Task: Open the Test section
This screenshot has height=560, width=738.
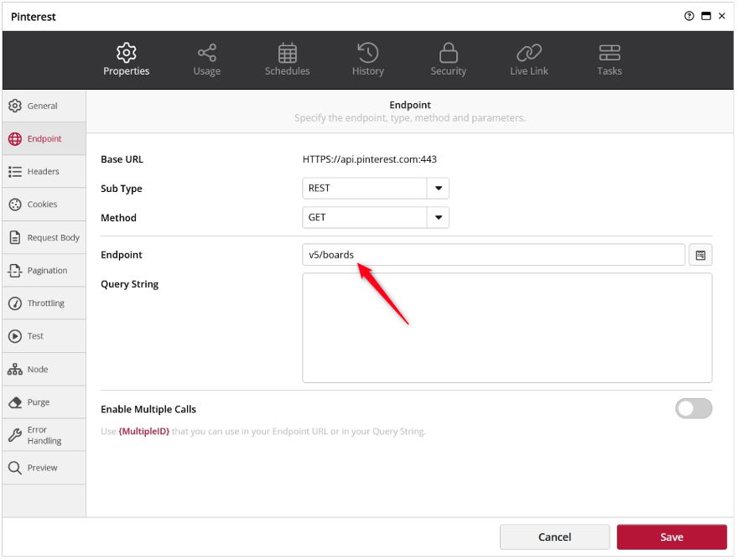Action: coord(44,337)
